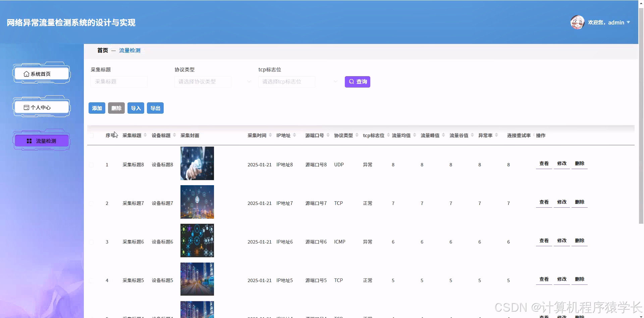Click the 个人中心 panel icon
Image resolution: width=644 pixels, height=318 pixels.
26,107
